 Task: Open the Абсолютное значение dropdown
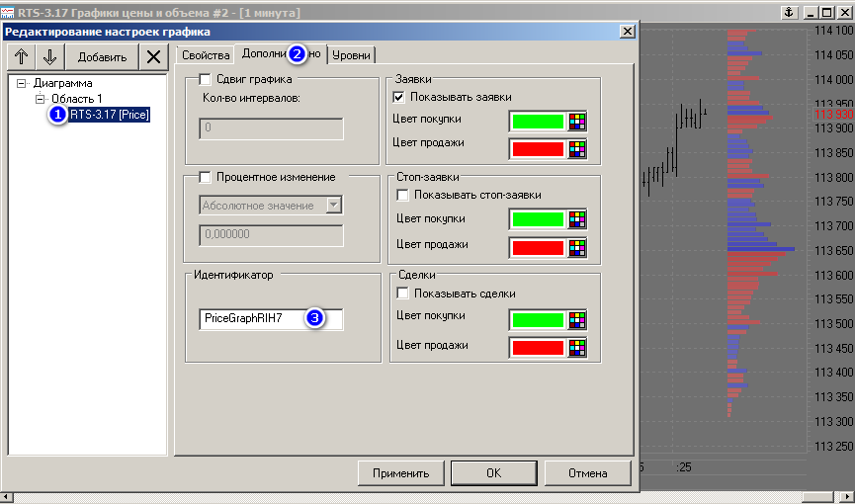coord(334,206)
